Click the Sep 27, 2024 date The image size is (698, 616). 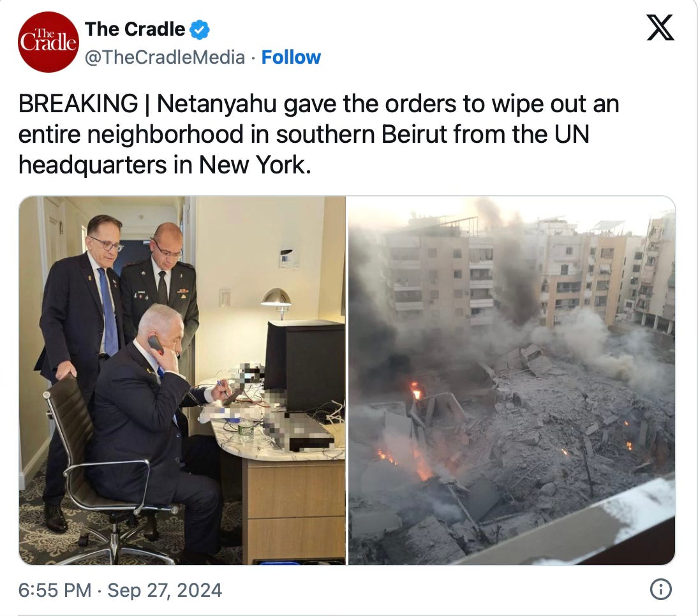(164, 590)
